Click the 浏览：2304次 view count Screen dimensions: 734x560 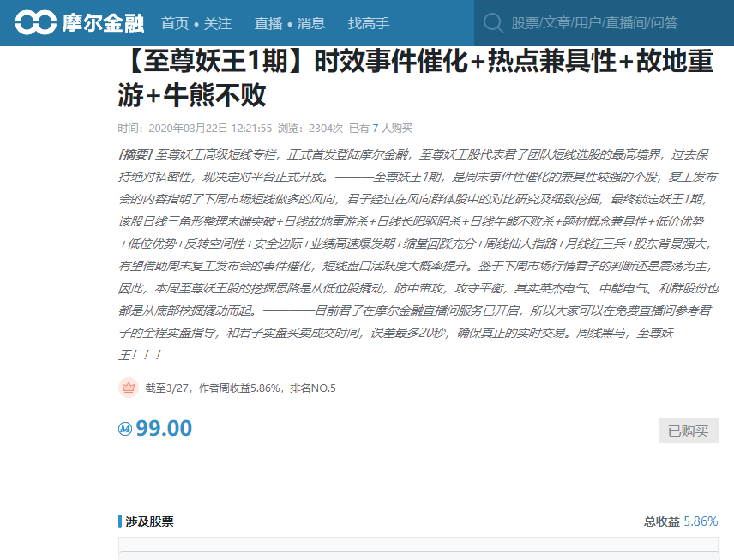point(310,129)
